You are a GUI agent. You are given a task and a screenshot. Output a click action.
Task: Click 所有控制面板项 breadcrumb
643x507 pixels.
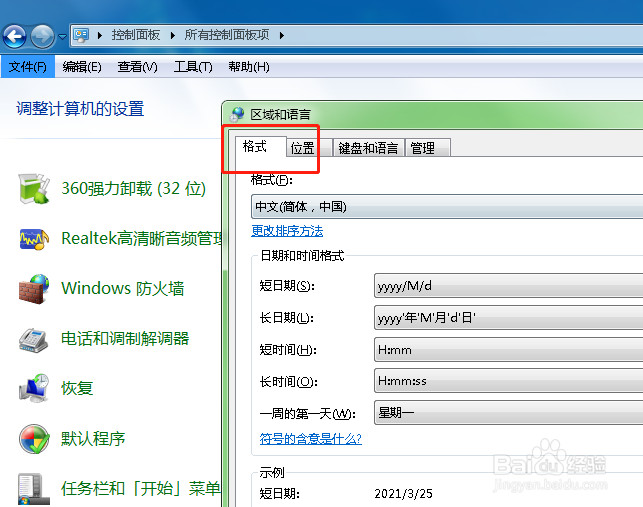point(227,35)
